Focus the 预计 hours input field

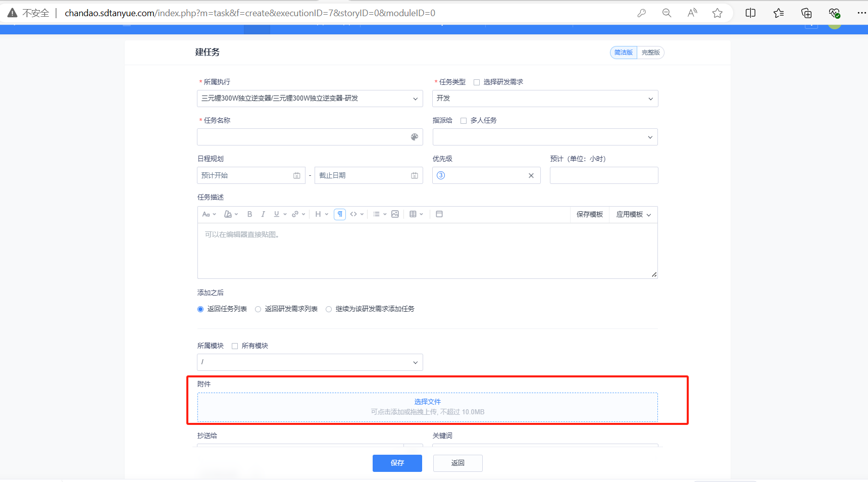604,175
